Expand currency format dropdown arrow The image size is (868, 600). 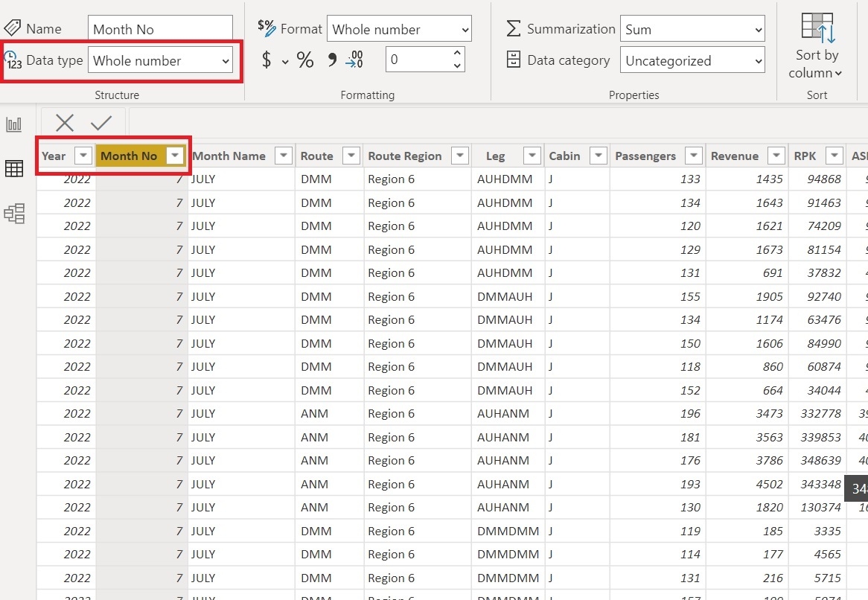click(x=285, y=62)
